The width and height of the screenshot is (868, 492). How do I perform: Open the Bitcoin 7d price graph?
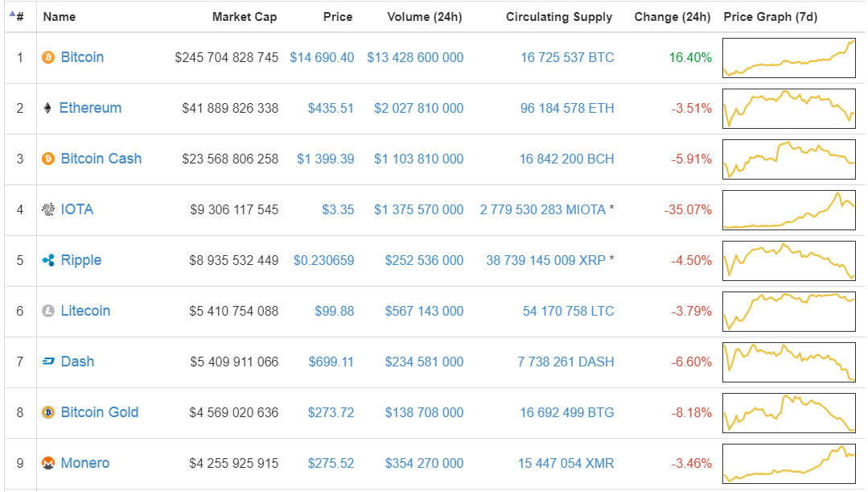pyautogui.click(x=788, y=58)
